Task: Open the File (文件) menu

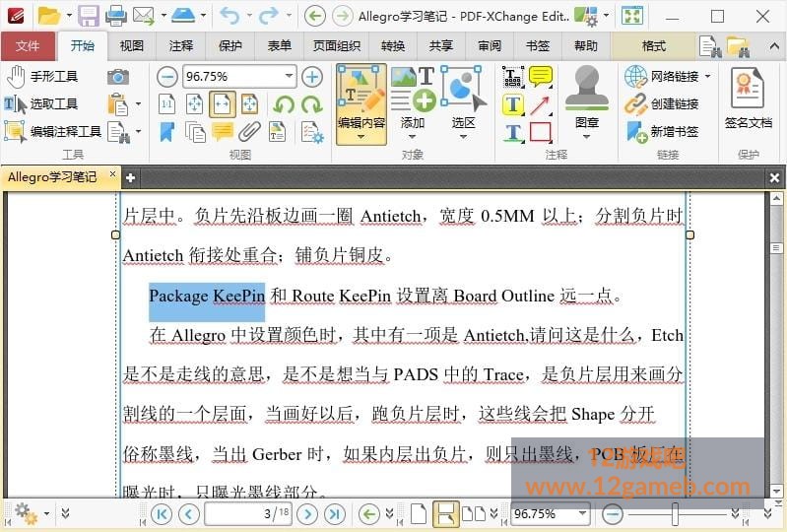Action: tap(28, 45)
